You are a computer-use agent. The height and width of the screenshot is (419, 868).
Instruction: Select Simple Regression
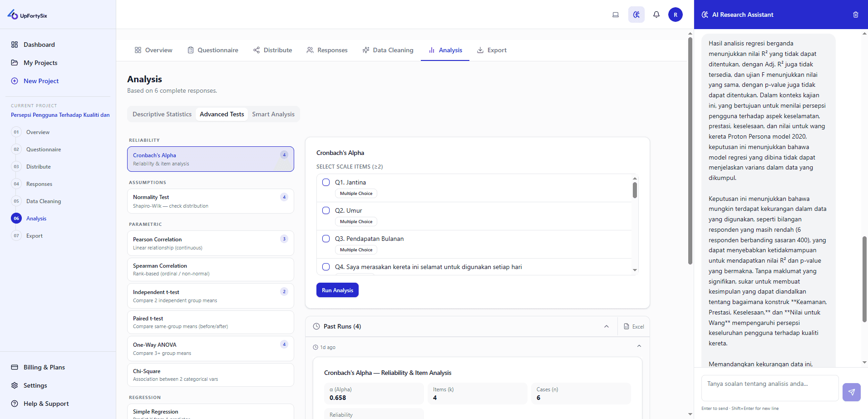pyautogui.click(x=211, y=412)
